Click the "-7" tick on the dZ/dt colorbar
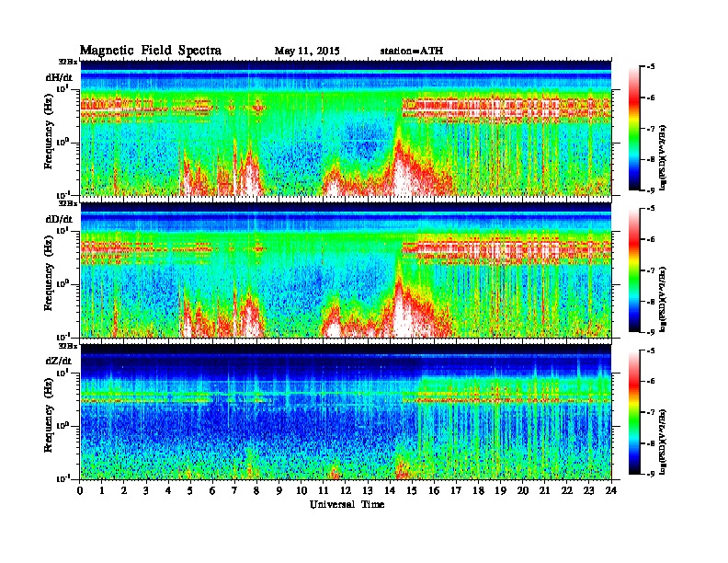728x563 pixels. [x=651, y=412]
